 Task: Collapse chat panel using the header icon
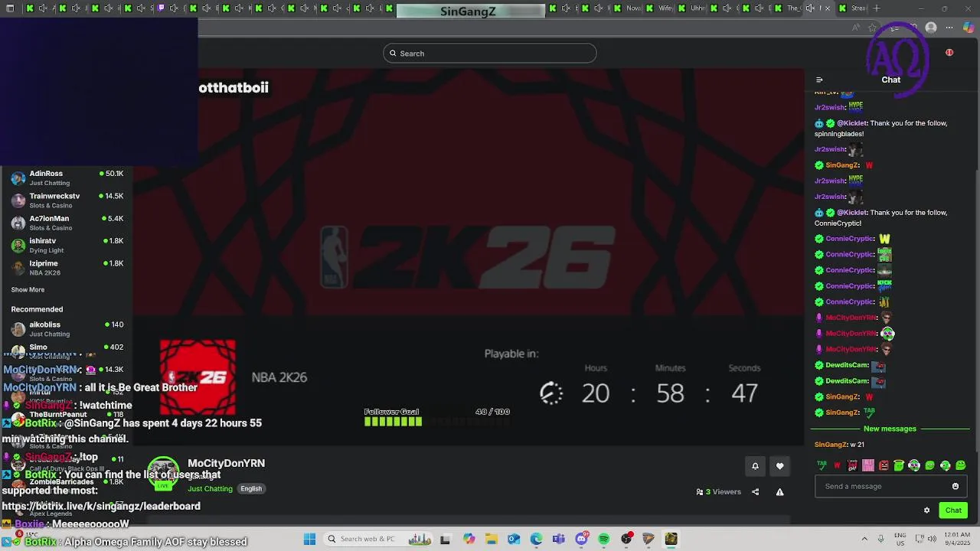tap(819, 80)
